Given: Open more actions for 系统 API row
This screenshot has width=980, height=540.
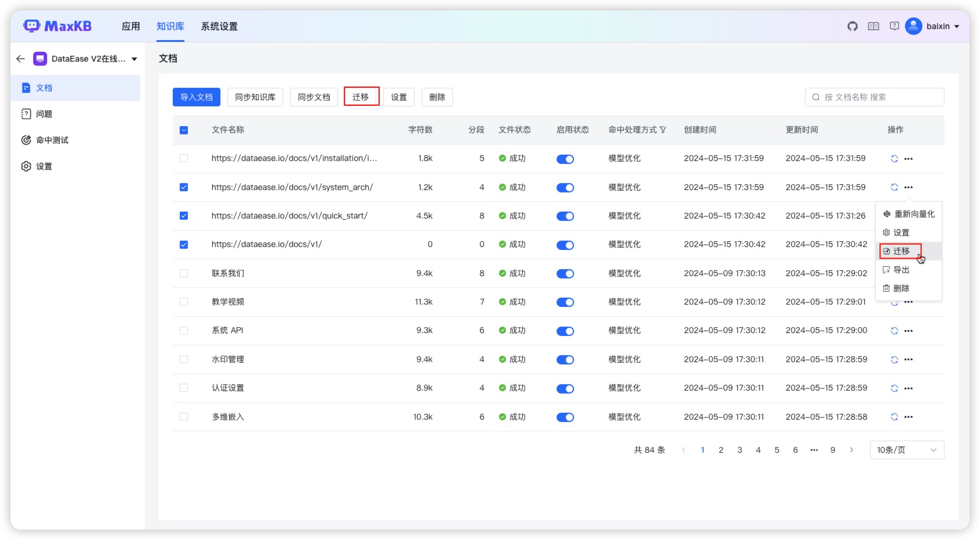Looking at the screenshot, I should 908,331.
